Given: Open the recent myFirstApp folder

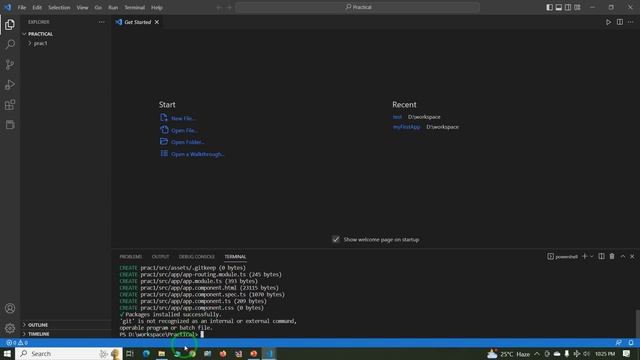Looking at the screenshot, I should click(406, 127).
